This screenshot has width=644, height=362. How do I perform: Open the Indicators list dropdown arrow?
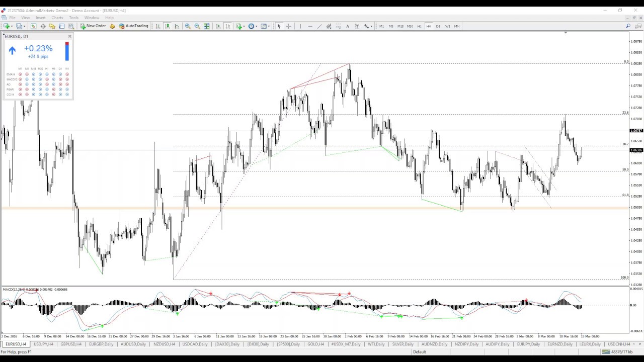click(244, 26)
